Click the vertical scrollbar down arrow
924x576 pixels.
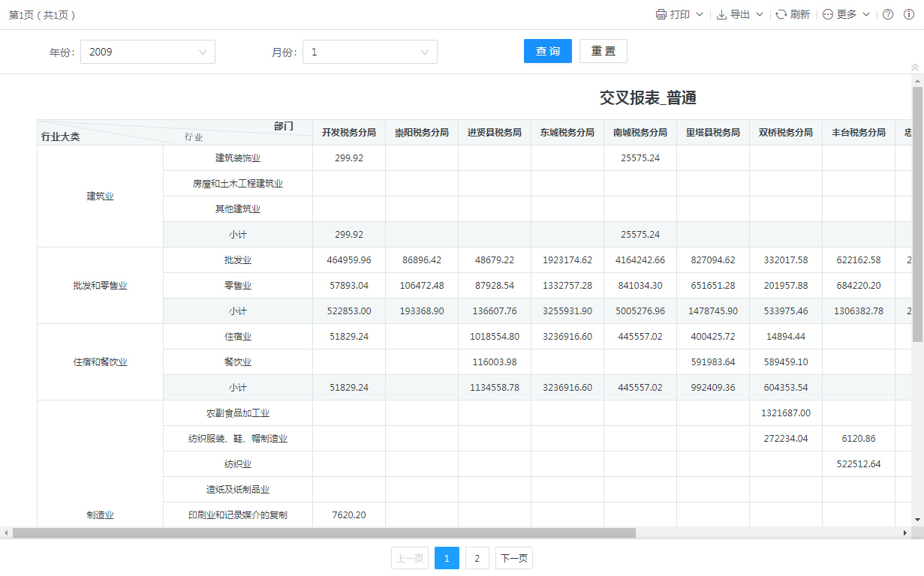click(917, 519)
